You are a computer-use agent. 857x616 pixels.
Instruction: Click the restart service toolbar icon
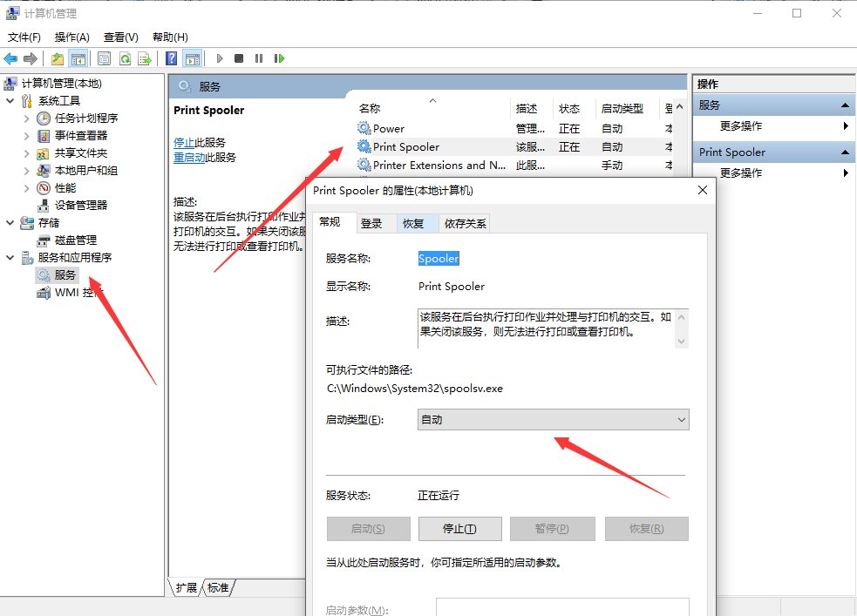click(x=279, y=58)
